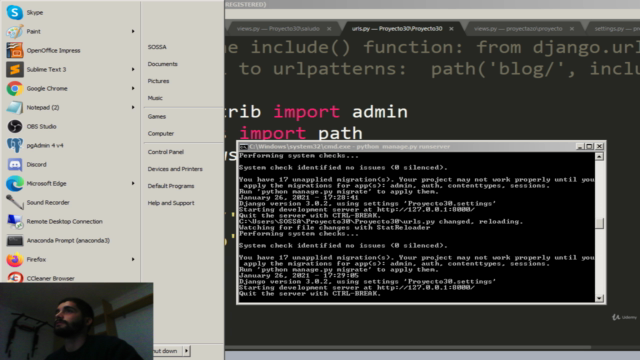The height and width of the screenshot is (360, 640).
Task: Expand Google Chrome jump list arrow
Action: point(133,89)
